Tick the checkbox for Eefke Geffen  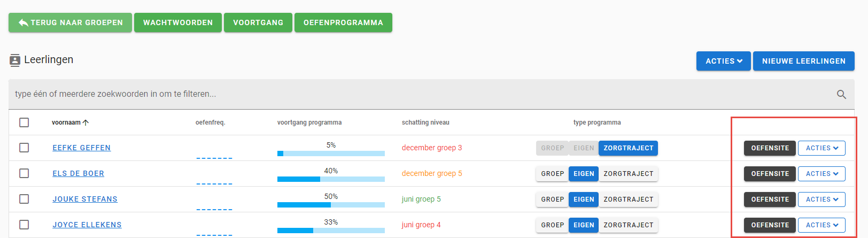coord(24,148)
